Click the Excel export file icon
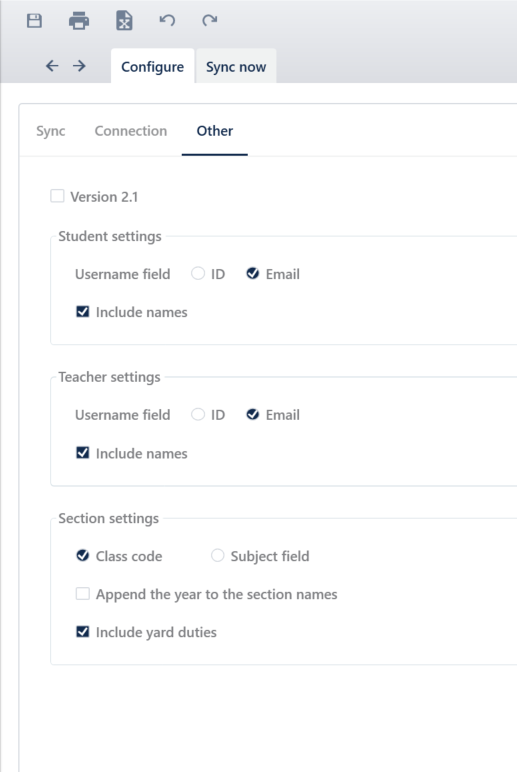 pyautogui.click(x=124, y=21)
